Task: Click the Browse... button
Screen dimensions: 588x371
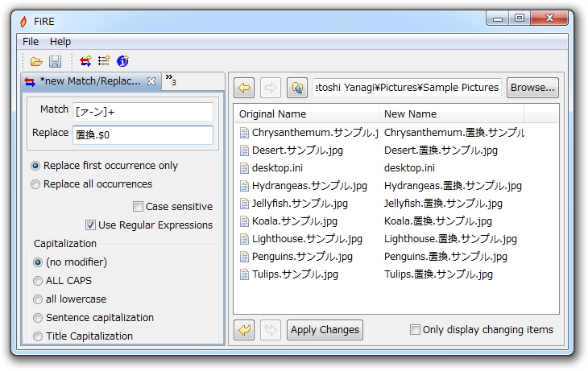Action: coord(532,88)
